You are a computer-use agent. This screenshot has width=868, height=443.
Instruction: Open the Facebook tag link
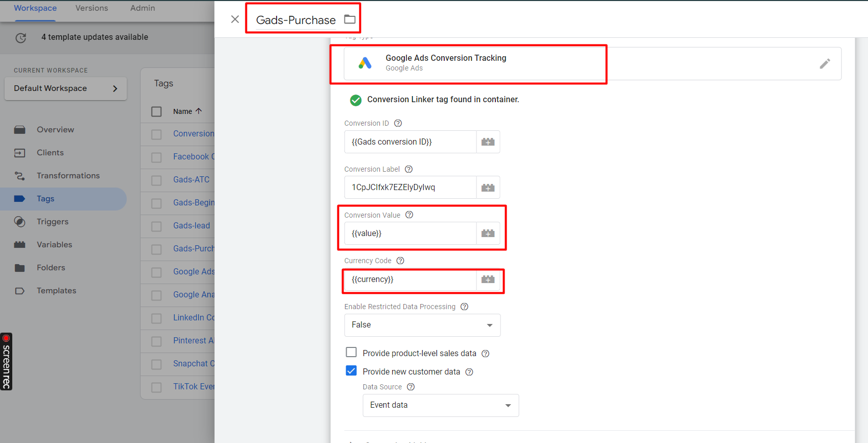(x=194, y=157)
